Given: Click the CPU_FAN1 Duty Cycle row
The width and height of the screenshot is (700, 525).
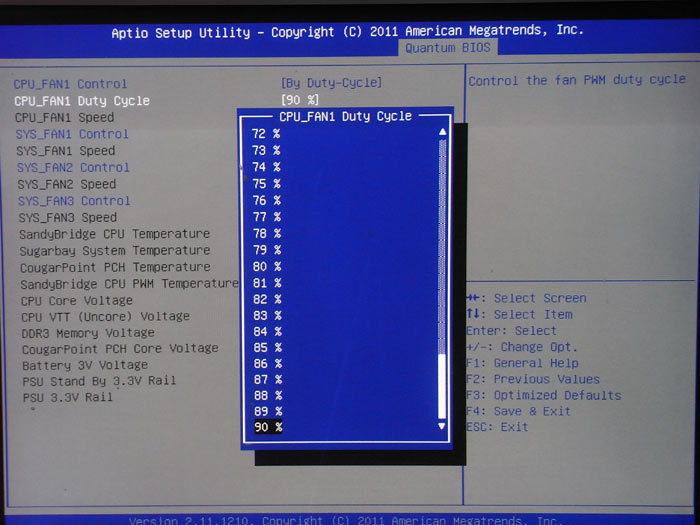Looking at the screenshot, I should click(82, 100).
